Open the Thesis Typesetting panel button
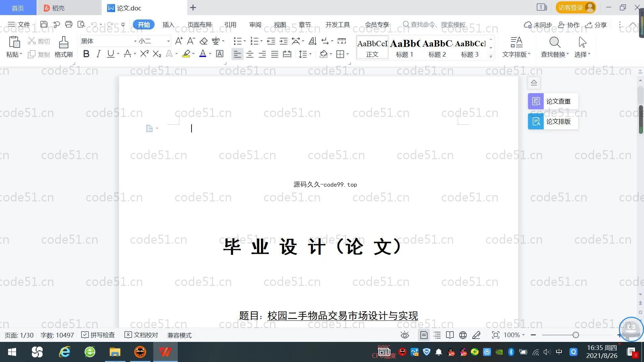The width and height of the screenshot is (644, 362). coord(553,121)
